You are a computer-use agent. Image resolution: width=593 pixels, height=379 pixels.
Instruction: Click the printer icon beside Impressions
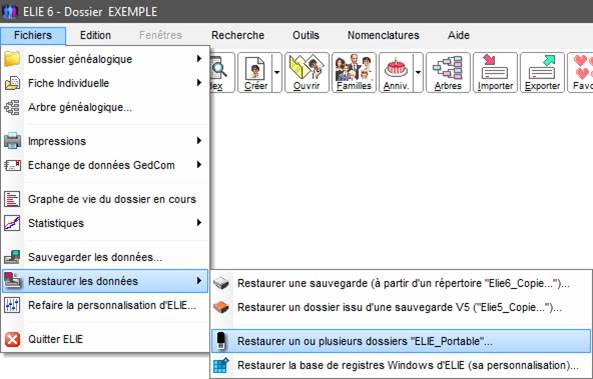coord(12,141)
